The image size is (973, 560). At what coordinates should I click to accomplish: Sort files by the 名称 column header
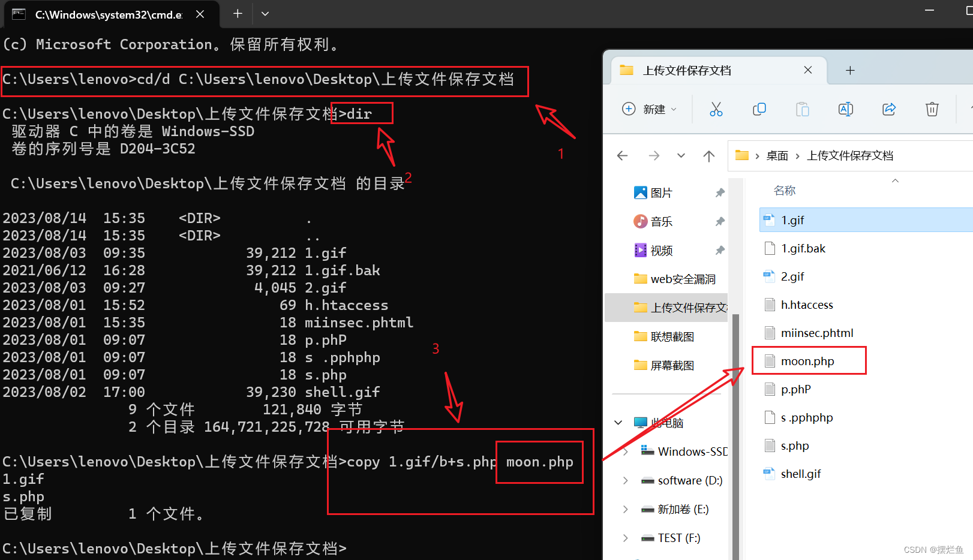785,191
